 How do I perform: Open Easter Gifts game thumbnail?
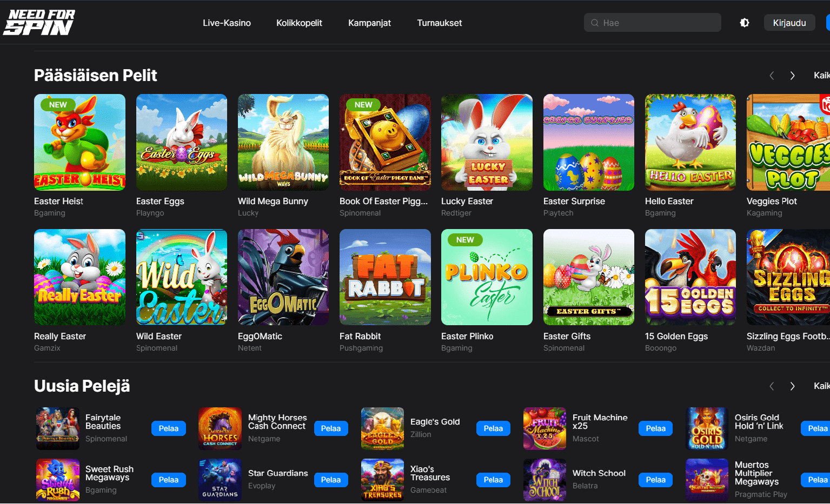click(x=589, y=277)
